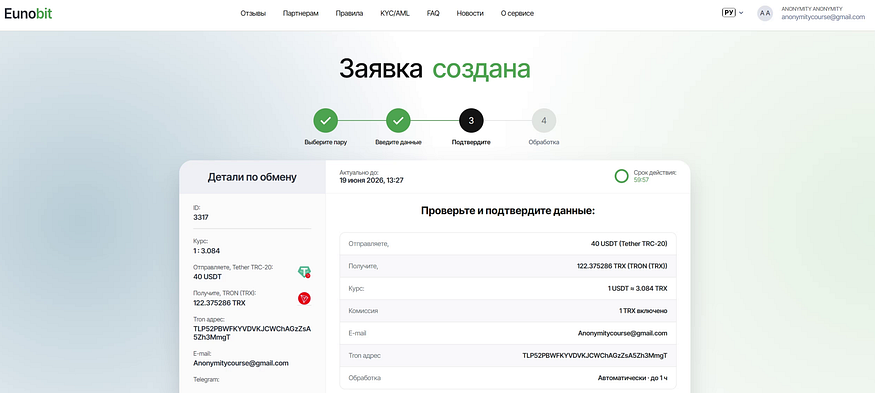Click the validity countdown timer circle

point(622,176)
